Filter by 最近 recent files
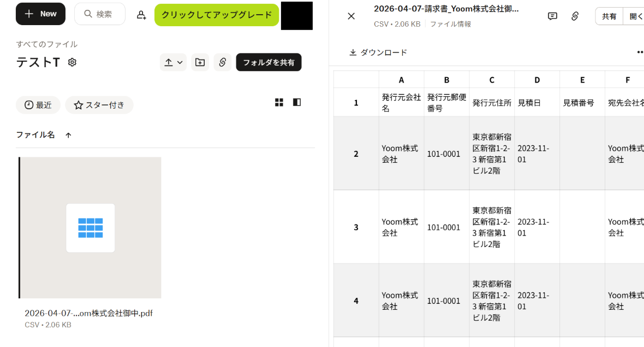Viewport: 644px width, 347px height. tap(38, 105)
